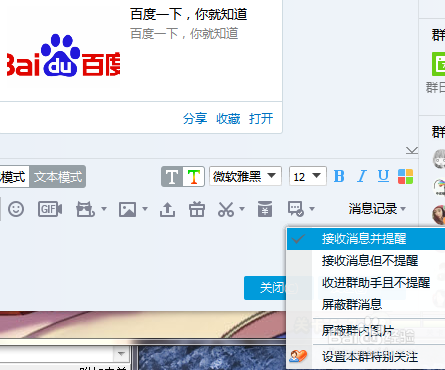Screen dimensions: 445x370
Task: Open the Baidu logo thumbnail
Action: coord(63,56)
